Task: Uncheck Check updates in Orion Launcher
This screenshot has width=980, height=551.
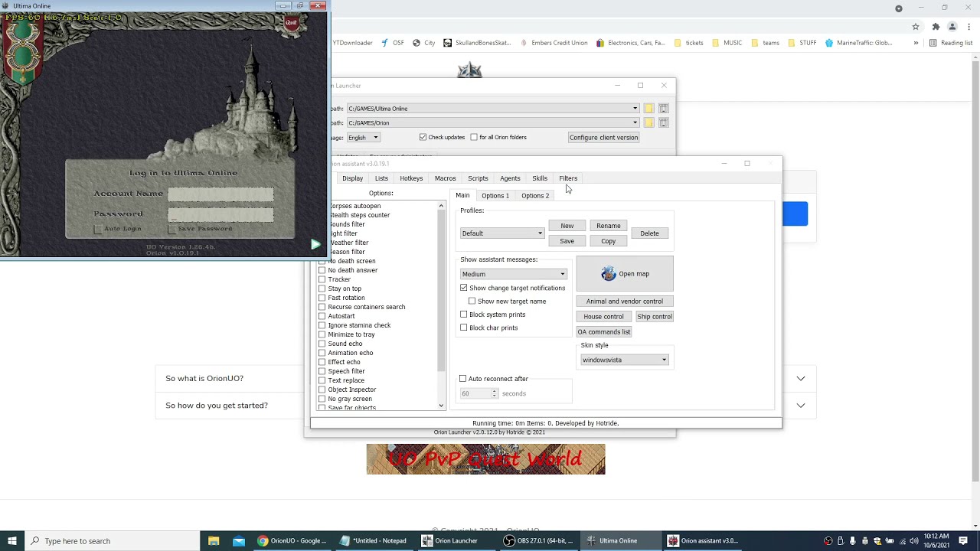Action: coord(423,138)
